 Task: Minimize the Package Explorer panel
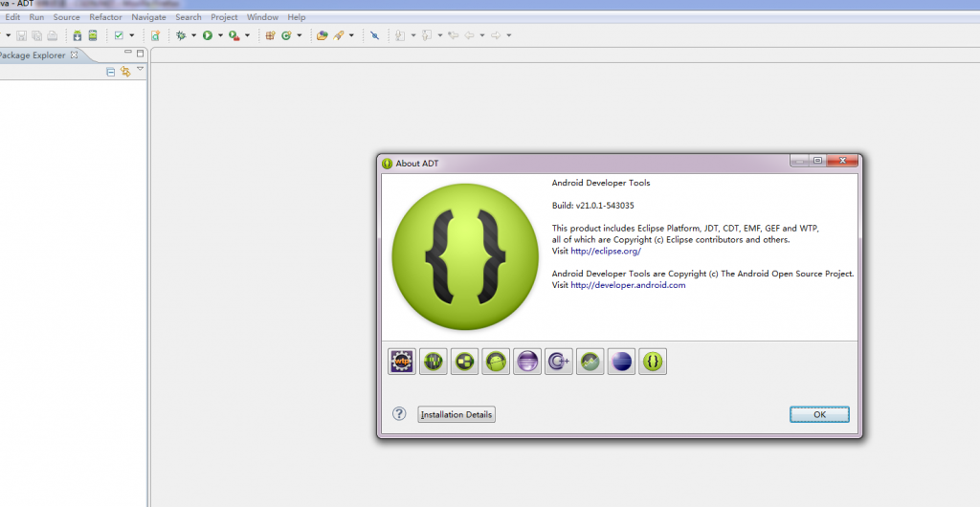tap(127, 52)
